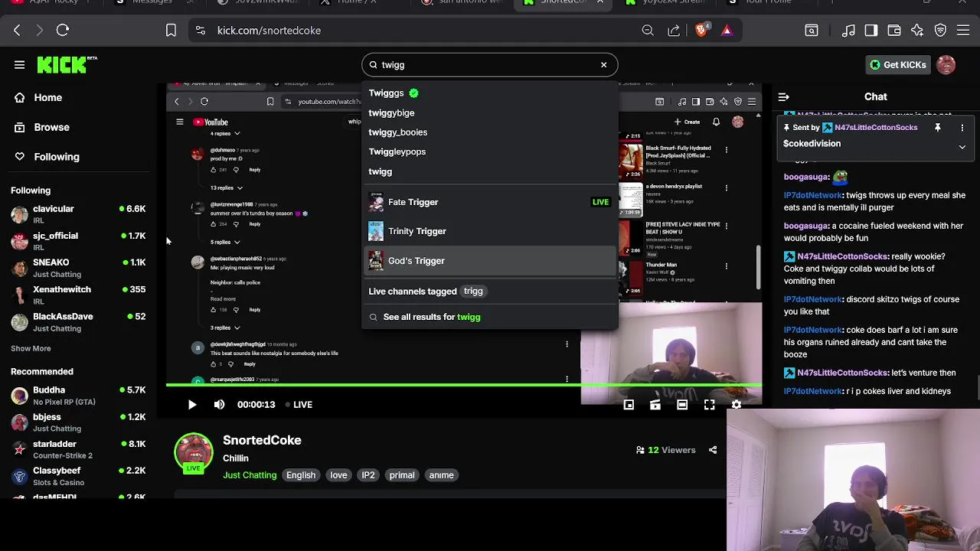Open the clavicular followed channel
Image resolution: width=980 pixels, height=551 pixels.
(x=78, y=214)
